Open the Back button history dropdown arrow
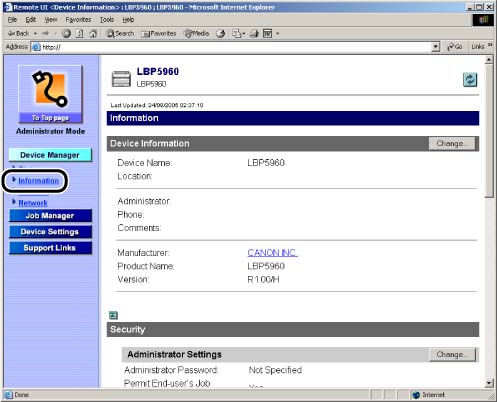497x402 pixels. [x=35, y=34]
